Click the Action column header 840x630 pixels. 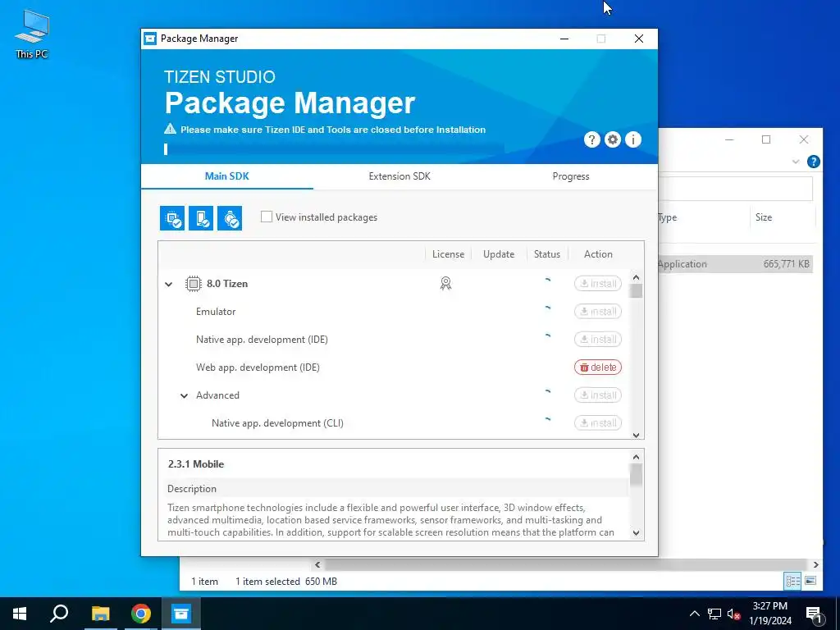[598, 254]
